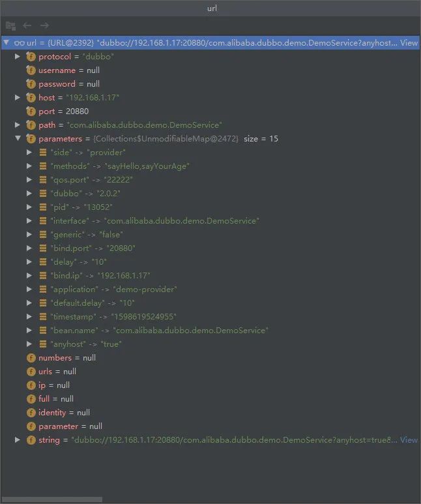This screenshot has width=421, height=504.
Task: Expand the "anyhost" map entry
Action: pyautogui.click(x=29, y=344)
